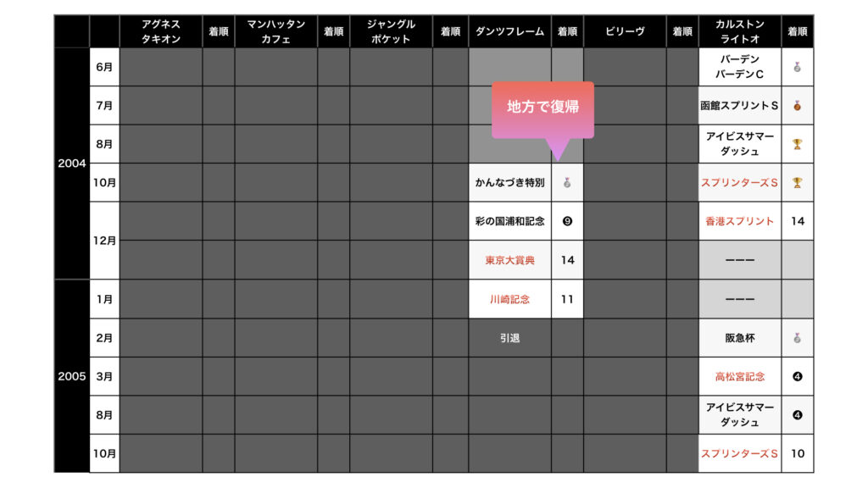Image resolution: width=868 pixels, height=488 pixels.
Task: Select the マンハッタンカフェ column header
Action: [x=275, y=31]
